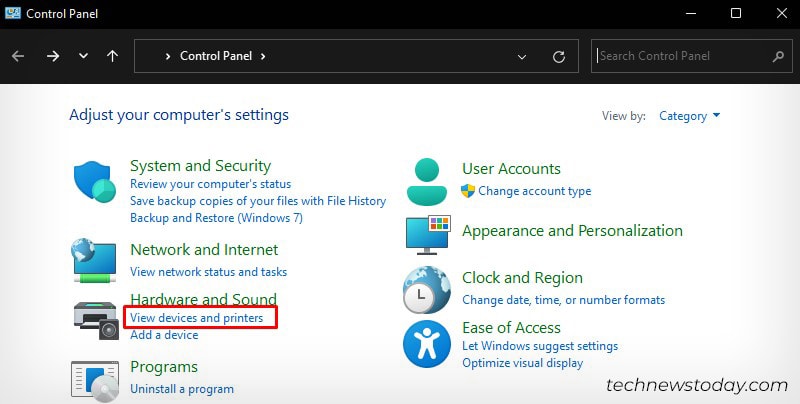Click Change account type link
800x404 pixels.
(535, 191)
